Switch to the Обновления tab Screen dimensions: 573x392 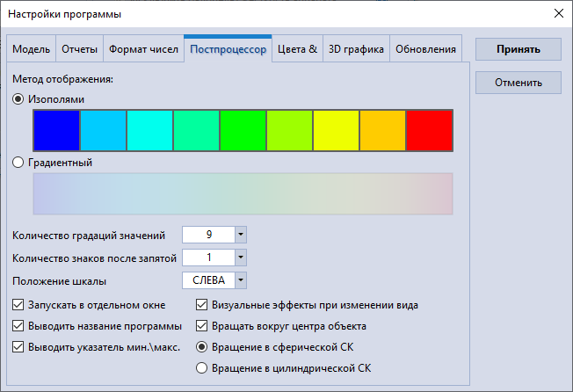click(x=425, y=49)
